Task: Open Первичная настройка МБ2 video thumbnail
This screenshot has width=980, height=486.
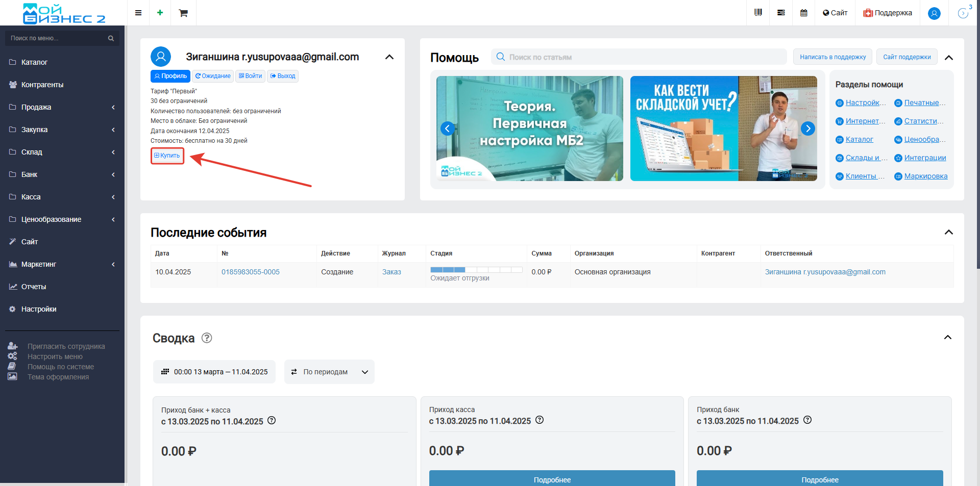Action: (530, 129)
